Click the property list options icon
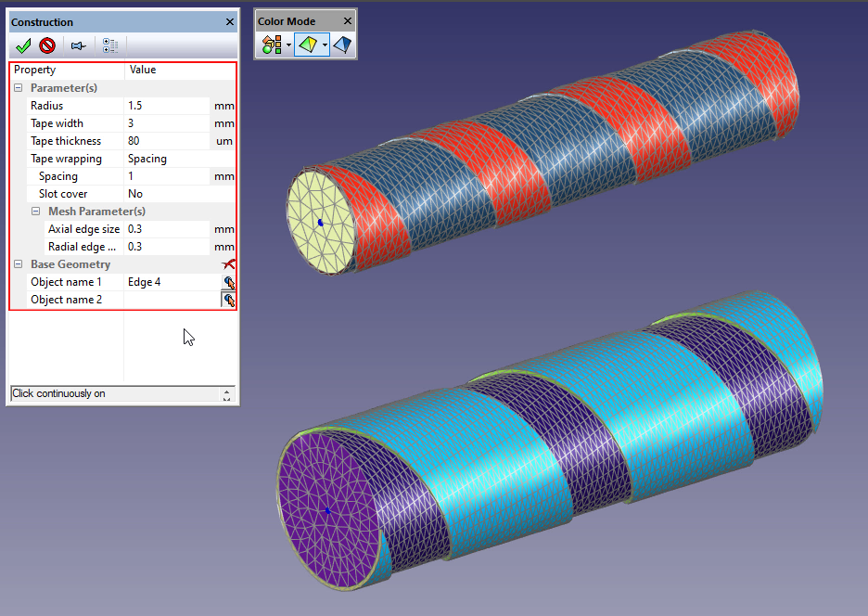 (x=110, y=45)
